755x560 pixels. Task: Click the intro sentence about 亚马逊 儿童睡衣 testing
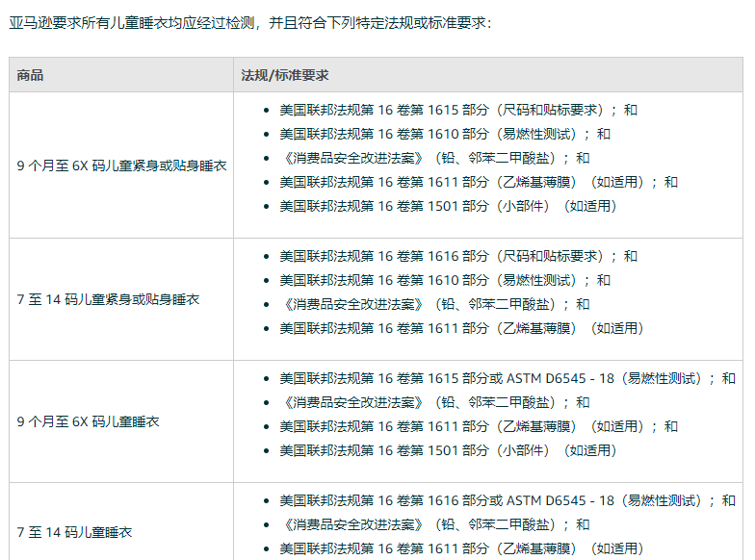pyautogui.click(x=250, y=21)
